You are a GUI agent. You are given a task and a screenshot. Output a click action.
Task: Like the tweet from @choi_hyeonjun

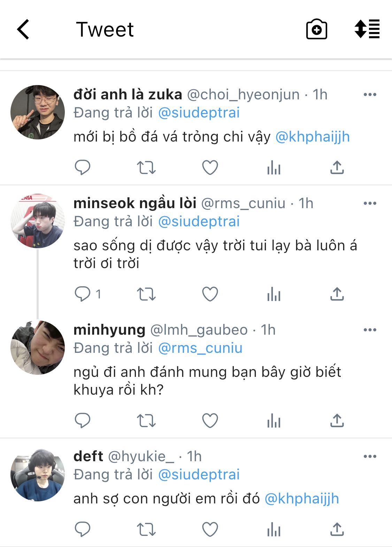tap(210, 168)
